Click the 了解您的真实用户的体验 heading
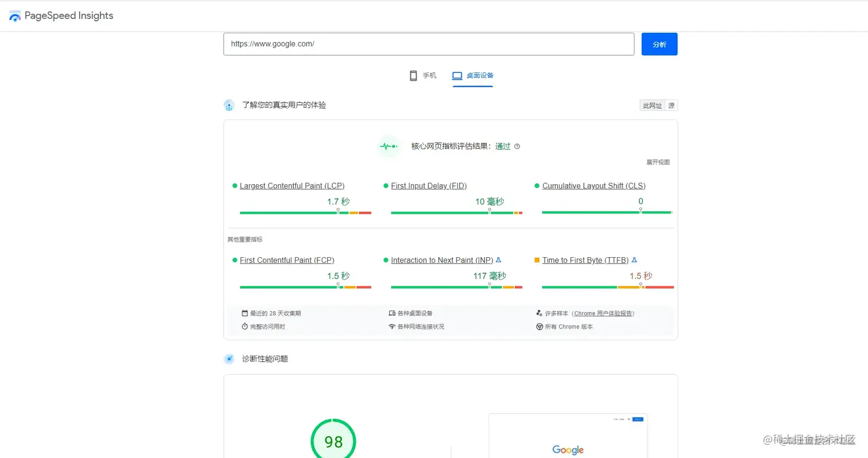 click(x=284, y=105)
